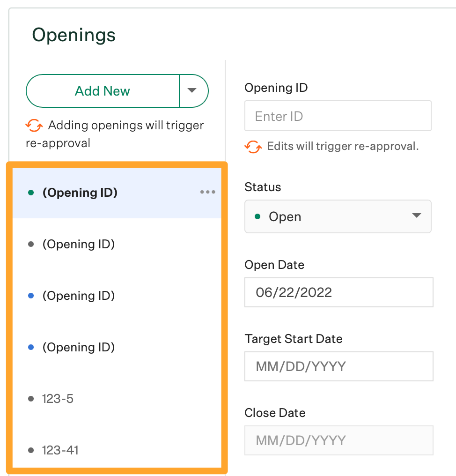This screenshot has width=456, height=476.
Task: Click the Close Date field
Action: [x=338, y=440]
